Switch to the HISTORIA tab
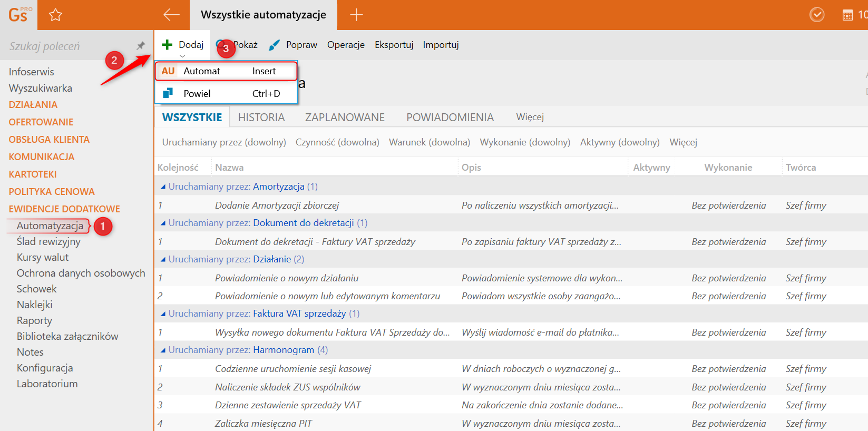Viewport: 868px width, 431px height. (x=261, y=117)
